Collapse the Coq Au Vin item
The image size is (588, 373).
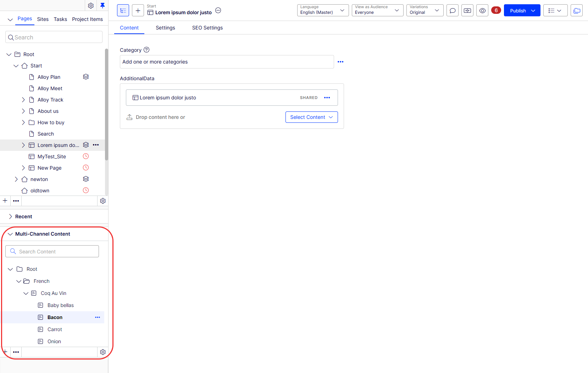[26, 293]
